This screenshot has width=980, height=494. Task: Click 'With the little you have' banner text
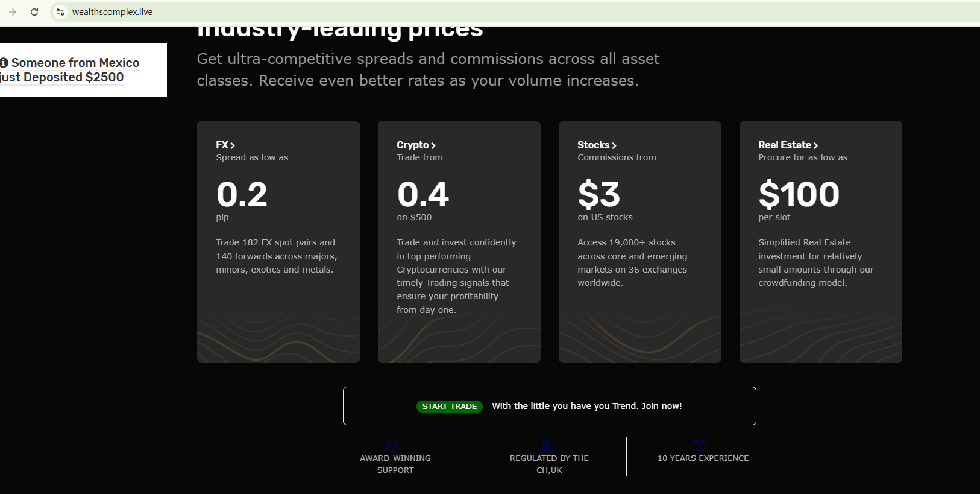586,406
